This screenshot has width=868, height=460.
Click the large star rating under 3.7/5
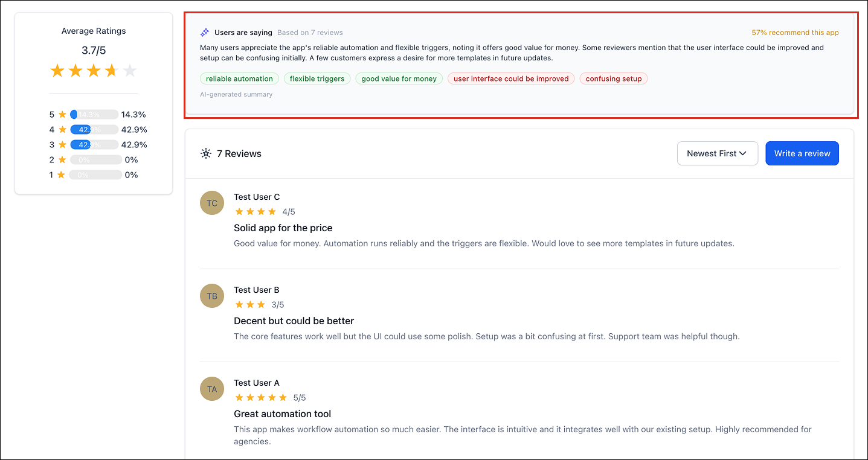[94, 71]
